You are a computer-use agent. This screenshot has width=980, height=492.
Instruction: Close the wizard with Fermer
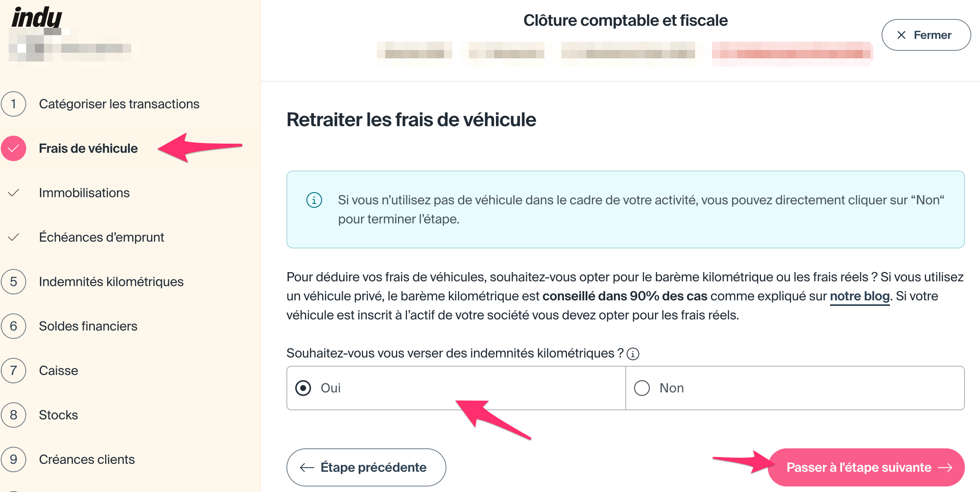926,35
